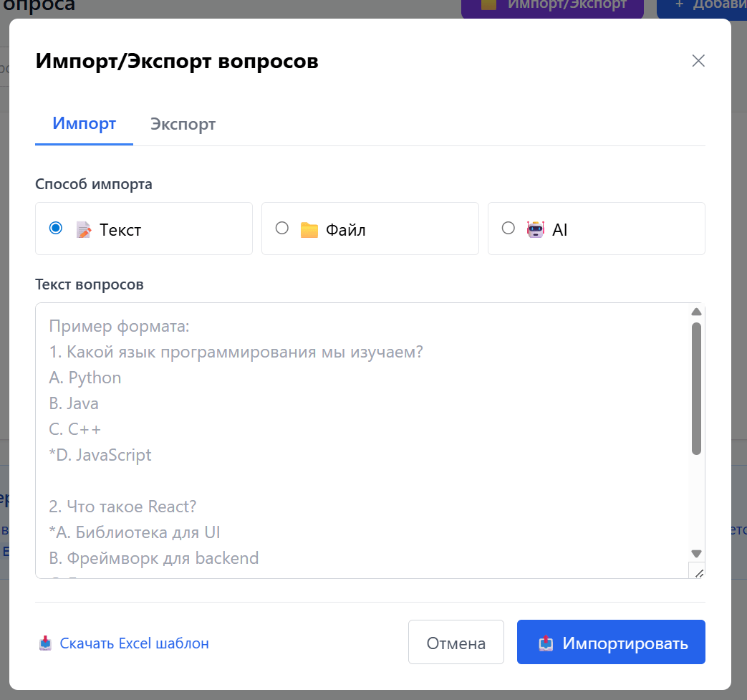Close the Импорт/Экспорт вопросов dialog
Image resolution: width=747 pixels, height=700 pixels.
coord(698,61)
